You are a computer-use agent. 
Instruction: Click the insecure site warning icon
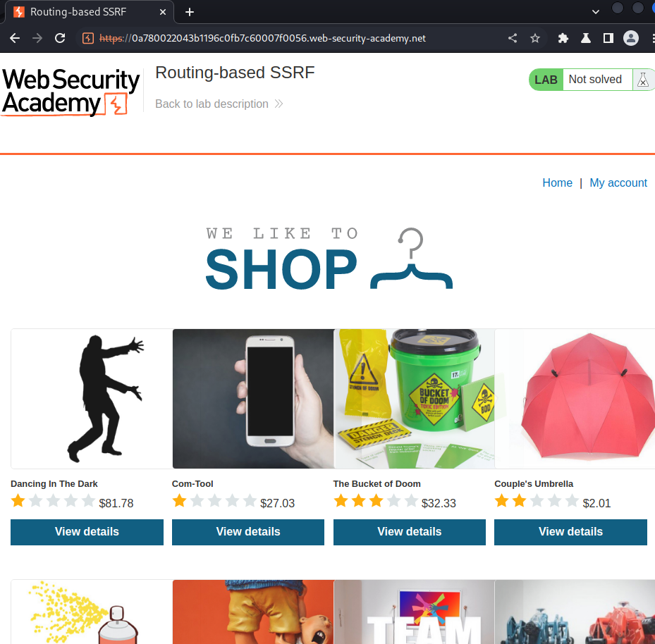pyautogui.click(x=87, y=38)
